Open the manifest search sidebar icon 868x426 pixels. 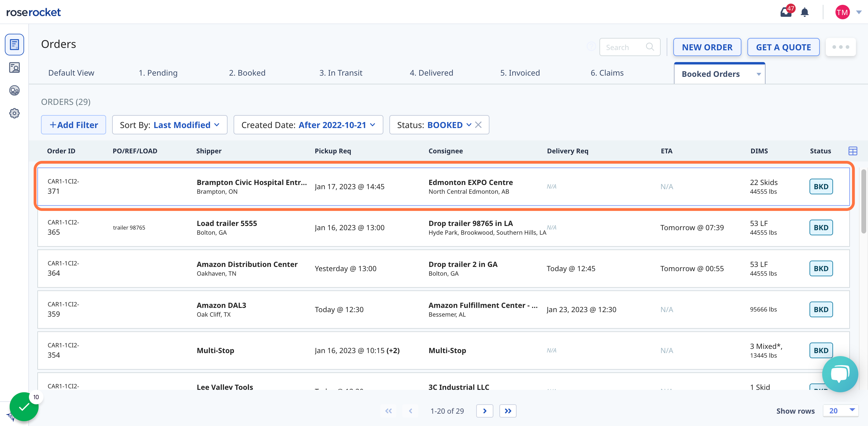click(x=14, y=68)
